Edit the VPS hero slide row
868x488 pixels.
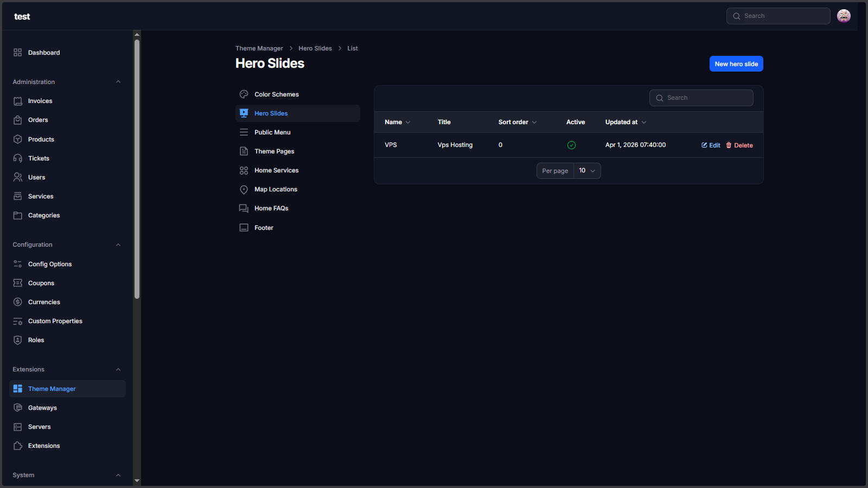711,145
